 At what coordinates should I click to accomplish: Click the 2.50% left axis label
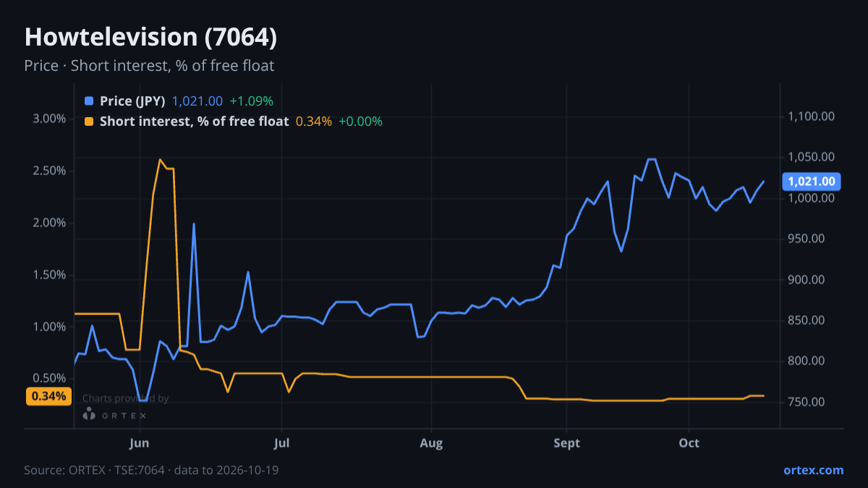[49, 171]
